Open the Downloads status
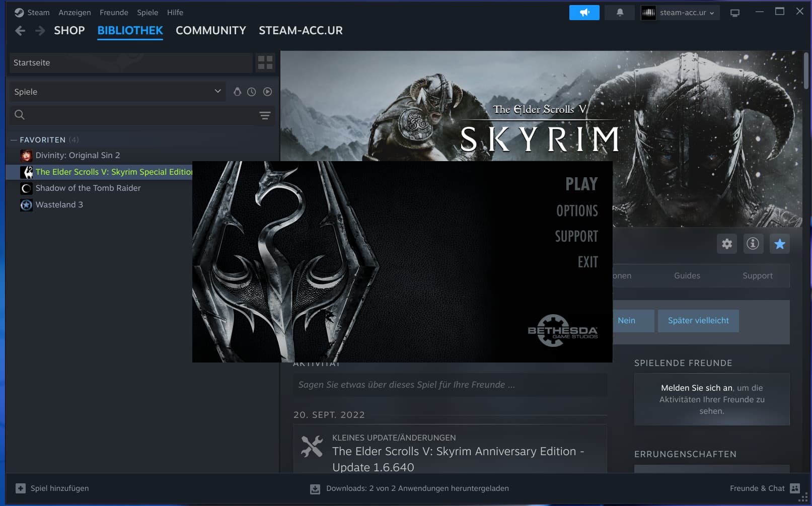812x506 pixels. [x=409, y=488]
